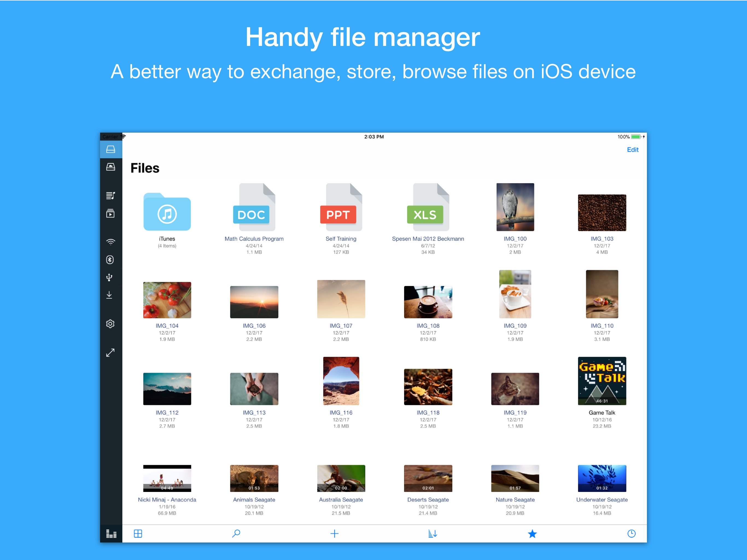Open recent files clock icon
Viewport: 747px width, 560px height.
pos(631,534)
